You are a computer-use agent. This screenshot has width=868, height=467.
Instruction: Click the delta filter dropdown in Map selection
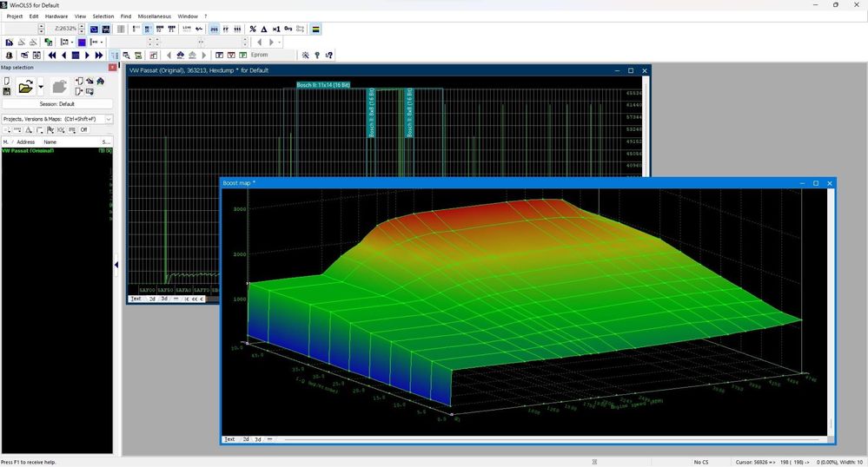(x=29, y=130)
